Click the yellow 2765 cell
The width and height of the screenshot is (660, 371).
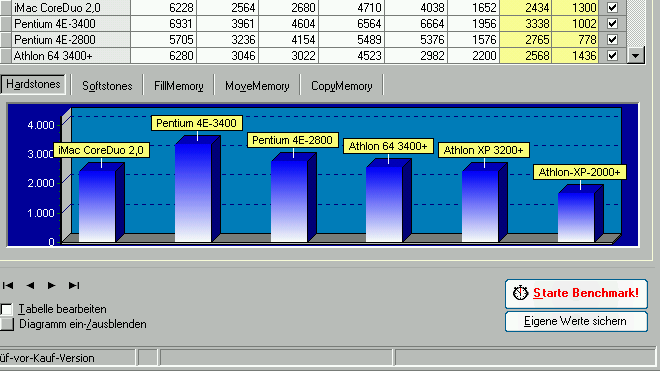coord(525,40)
